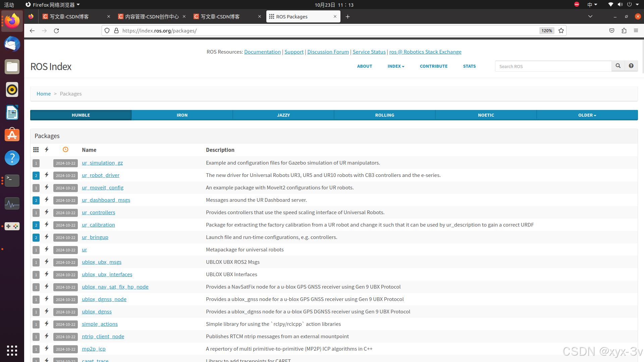Sort by the clock date column icon

(65, 149)
